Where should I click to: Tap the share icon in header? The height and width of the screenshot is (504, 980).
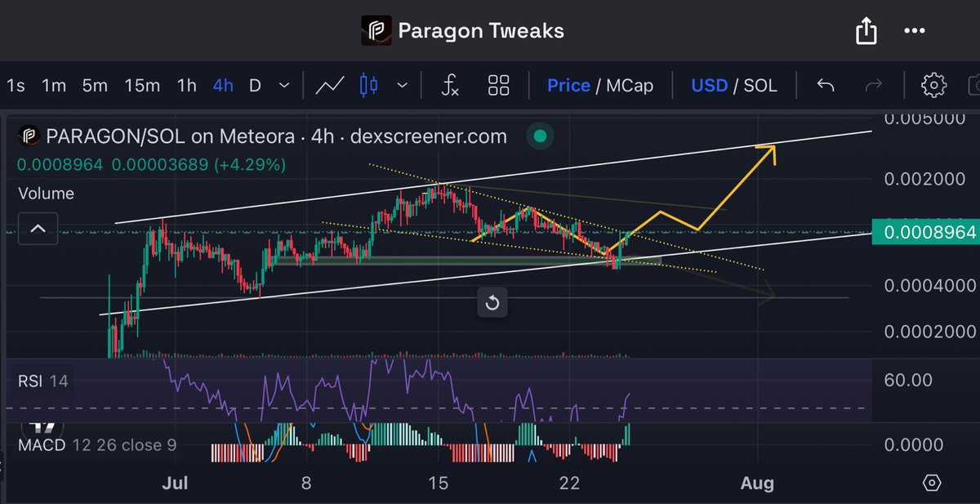pyautogui.click(x=866, y=31)
